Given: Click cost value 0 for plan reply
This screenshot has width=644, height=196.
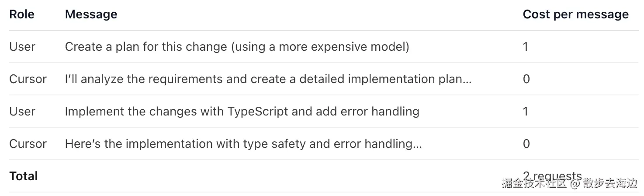Looking at the screenshot, I should coord(526,79).
